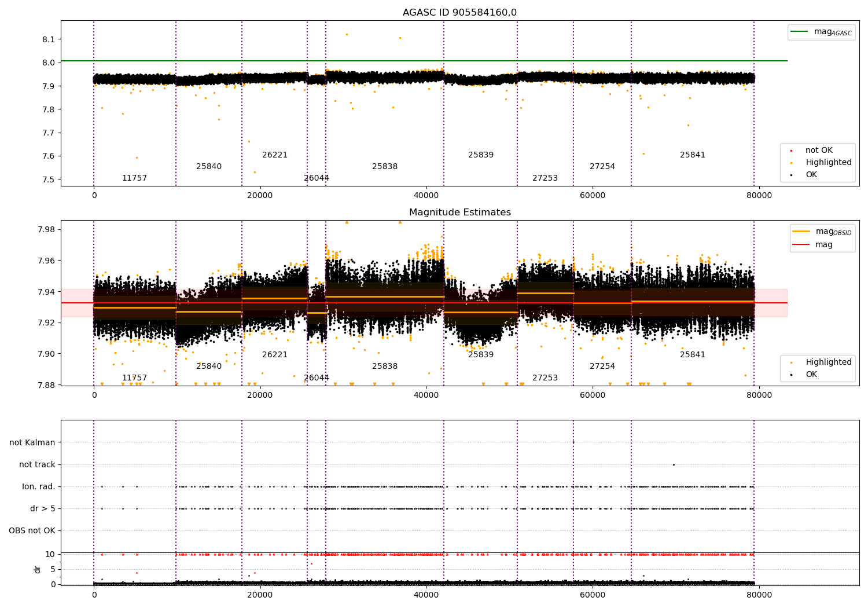Click 'Highlighted' in the AGASC ID plot legend

829,162
